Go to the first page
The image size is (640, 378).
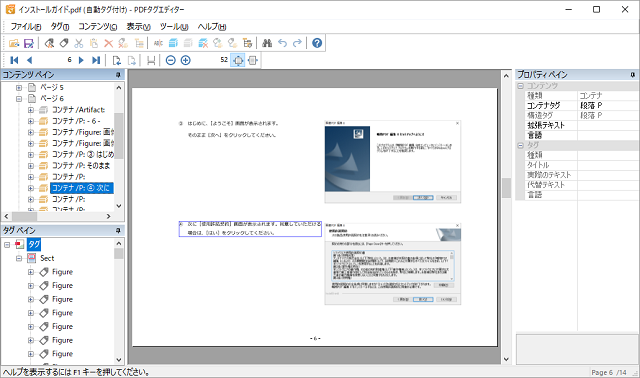pyautogui.click(x=14, y=60)
